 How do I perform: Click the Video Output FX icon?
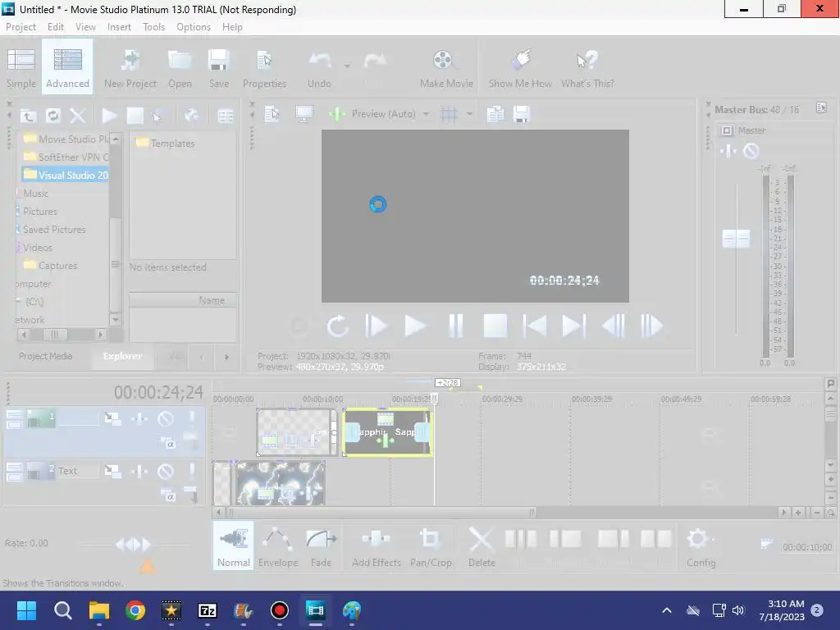point(336,113)
